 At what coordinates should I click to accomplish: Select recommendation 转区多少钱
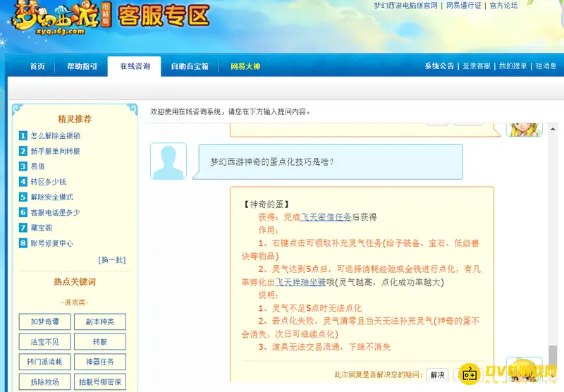click(48, 182)
